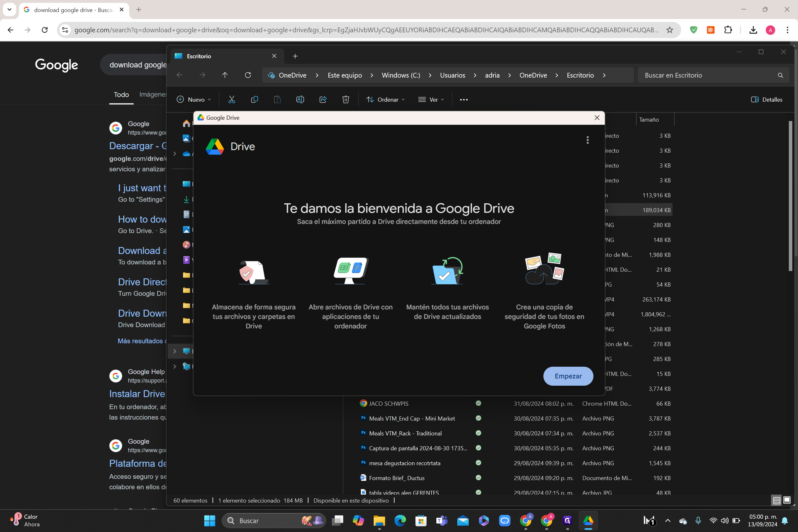This screenshot has width=798, height=532.
Task: Select adria in the address breadcrumb
Action: click(x=492, y=75)
